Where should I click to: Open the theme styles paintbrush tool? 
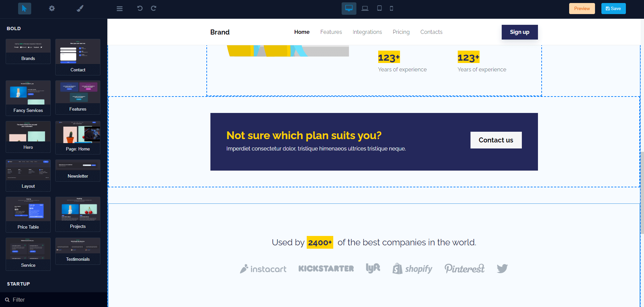80,8
